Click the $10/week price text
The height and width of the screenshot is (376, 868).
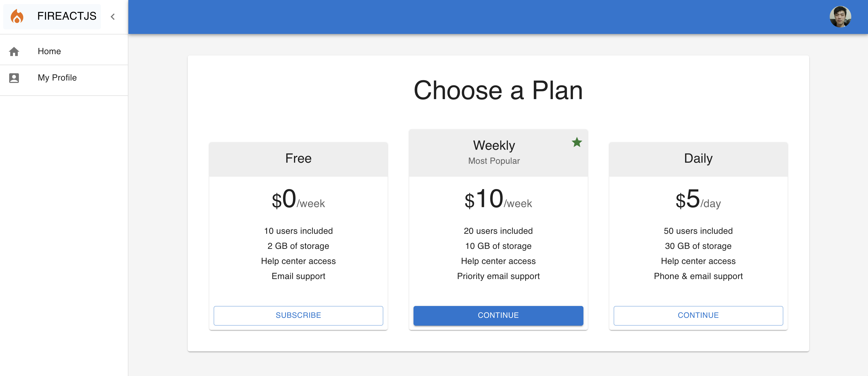pos(498,199)
